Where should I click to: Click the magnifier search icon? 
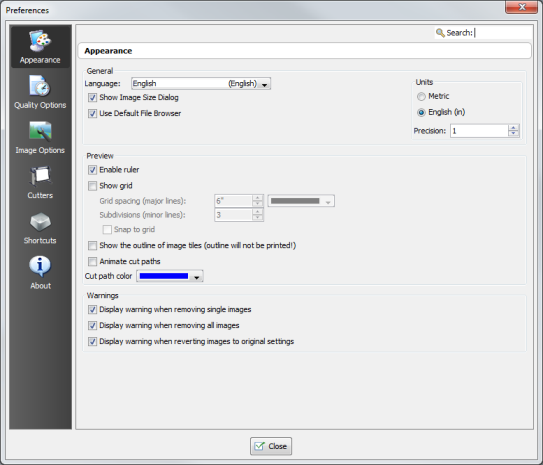pyautogui.click(x=440, y=33)
